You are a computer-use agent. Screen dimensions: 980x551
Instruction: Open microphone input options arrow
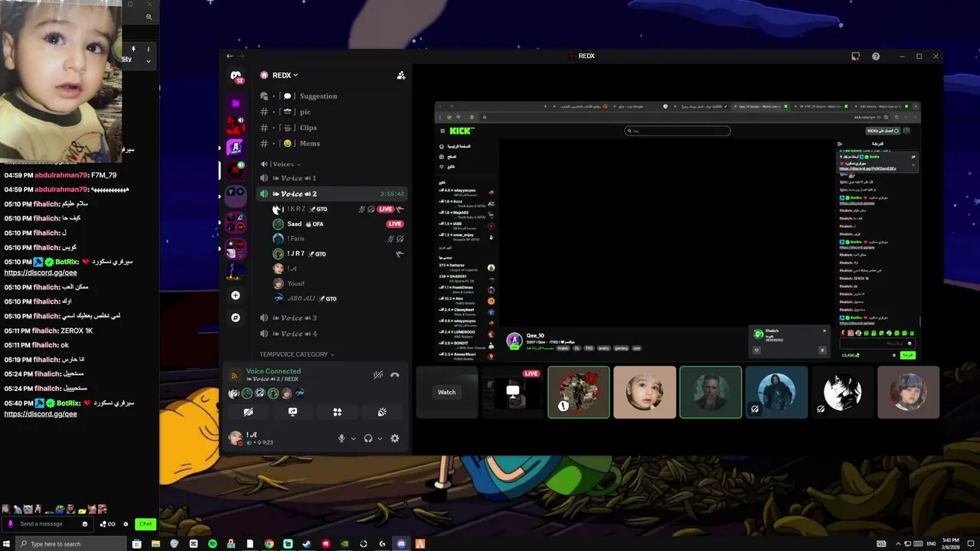353,439
